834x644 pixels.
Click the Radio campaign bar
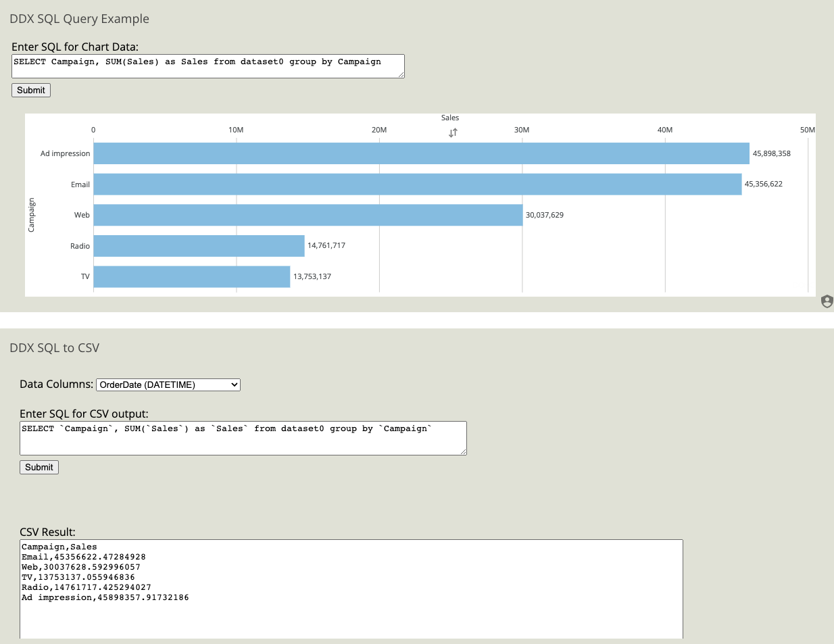point(199,245)
